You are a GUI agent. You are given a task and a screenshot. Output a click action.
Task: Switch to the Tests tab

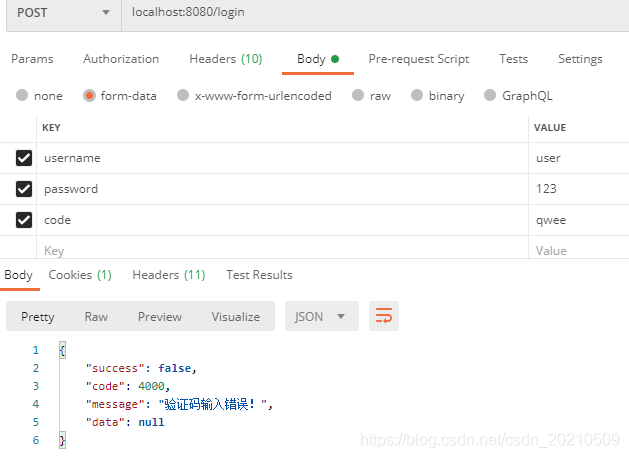(513, 59)
